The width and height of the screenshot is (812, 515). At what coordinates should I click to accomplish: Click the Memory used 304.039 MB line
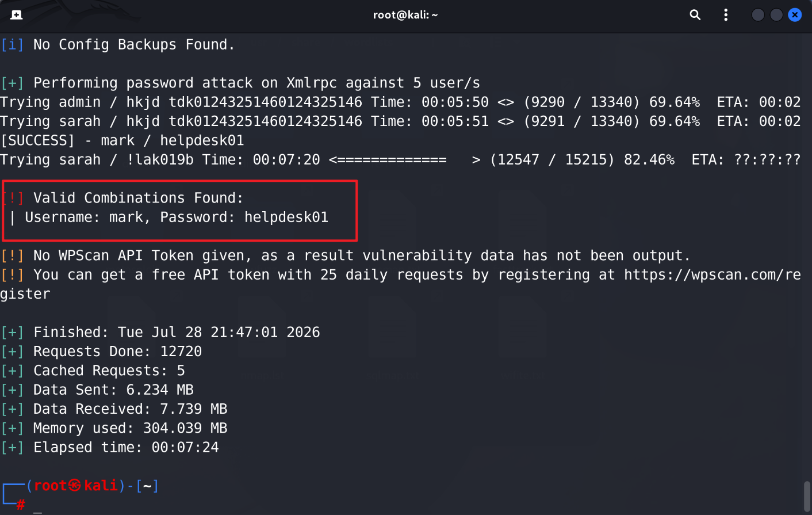(114, 428)
